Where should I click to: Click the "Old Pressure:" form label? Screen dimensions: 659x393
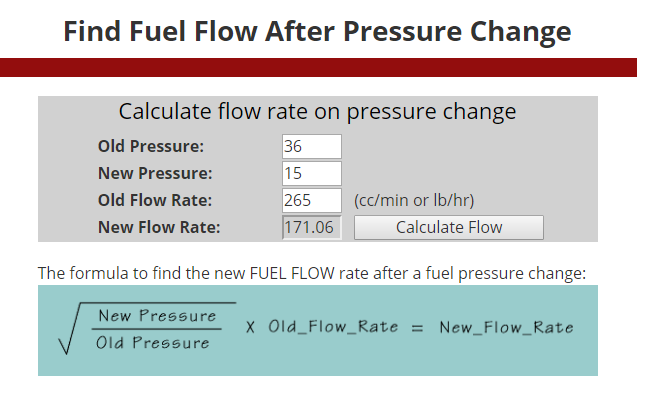coord(150,146)
